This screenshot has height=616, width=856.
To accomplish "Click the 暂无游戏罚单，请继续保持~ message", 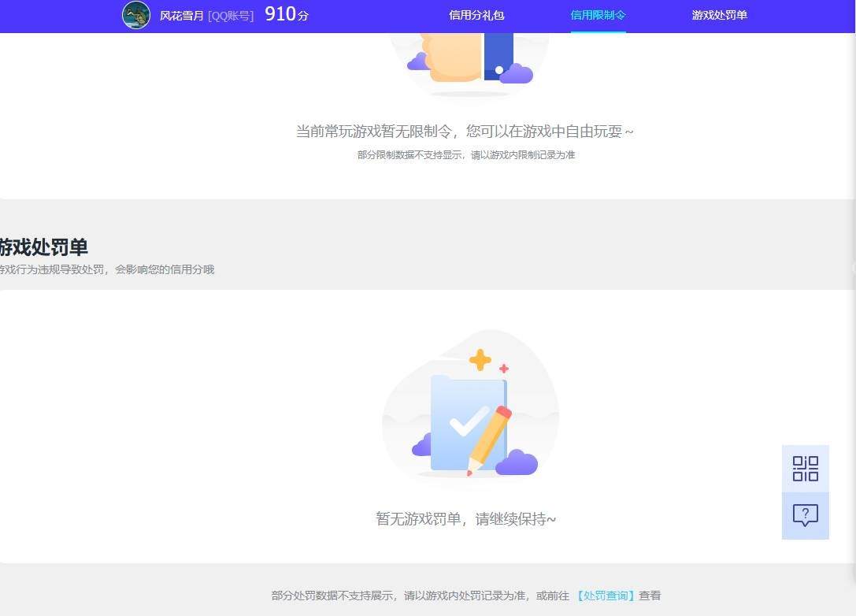I will click(x=465, y=519).
